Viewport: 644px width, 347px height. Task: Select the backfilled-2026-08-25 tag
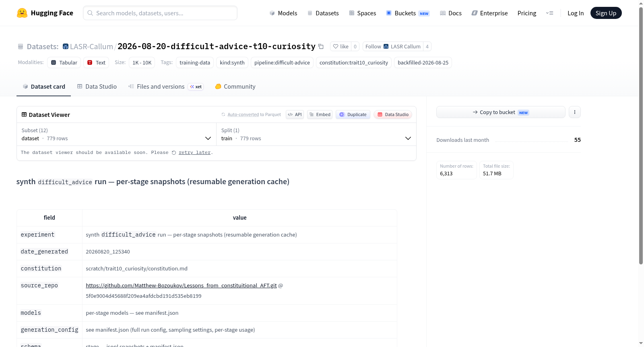tap(423, 62)
